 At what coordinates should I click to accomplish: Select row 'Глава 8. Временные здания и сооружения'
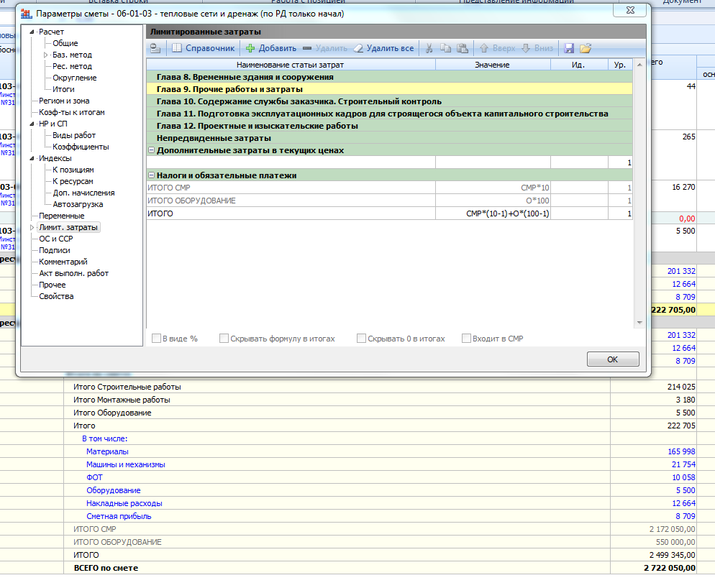(x=245, y=77)
